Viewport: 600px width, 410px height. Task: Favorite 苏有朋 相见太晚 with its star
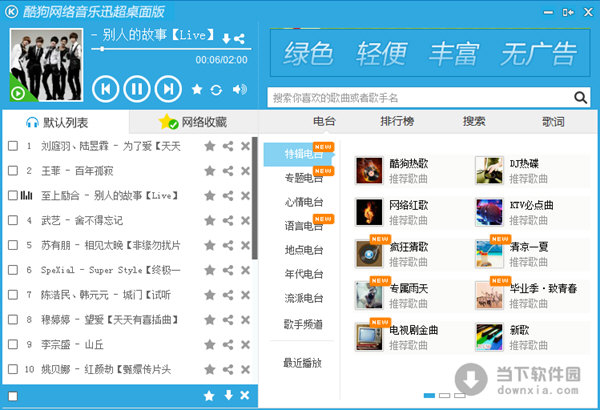coord(210,245)
